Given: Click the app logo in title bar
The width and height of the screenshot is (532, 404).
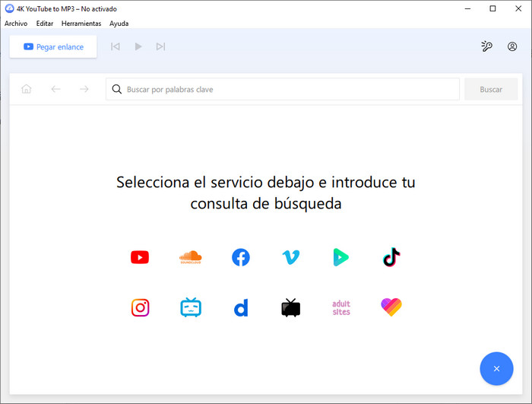Looking at the screenshot, I should tap(9, 8).
